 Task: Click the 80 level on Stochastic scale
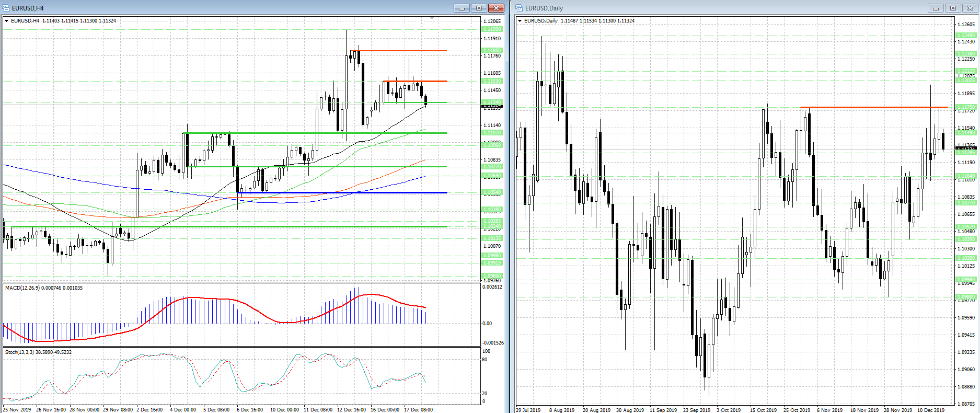pyautogui.click(x=485, y=360)
